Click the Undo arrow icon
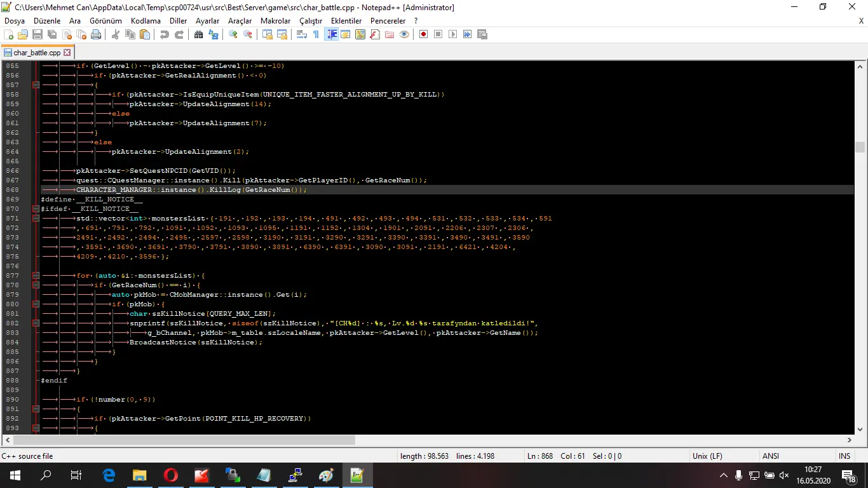Viewport: 868px width, 488px height. click(x=165, y=34)
